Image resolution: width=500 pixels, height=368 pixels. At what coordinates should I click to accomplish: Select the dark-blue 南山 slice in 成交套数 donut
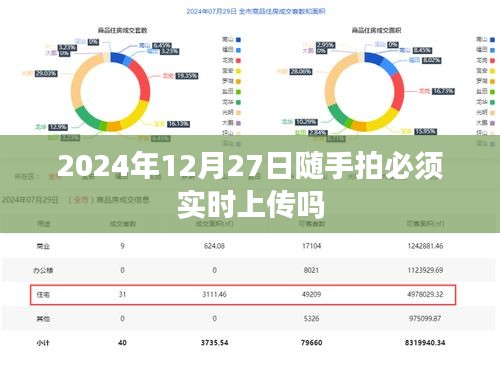point(117,57)
